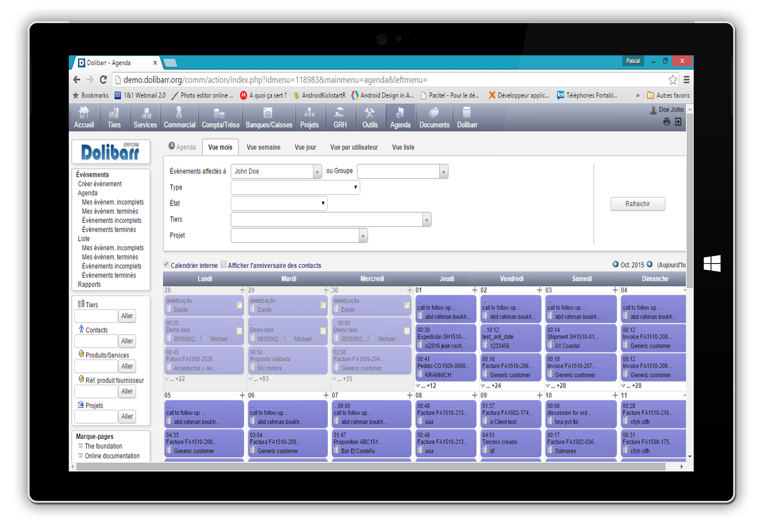The width and height of the screenshot is (761, 532).
Task: Click the Créer événement link
Action: click(x=100, y=184)
